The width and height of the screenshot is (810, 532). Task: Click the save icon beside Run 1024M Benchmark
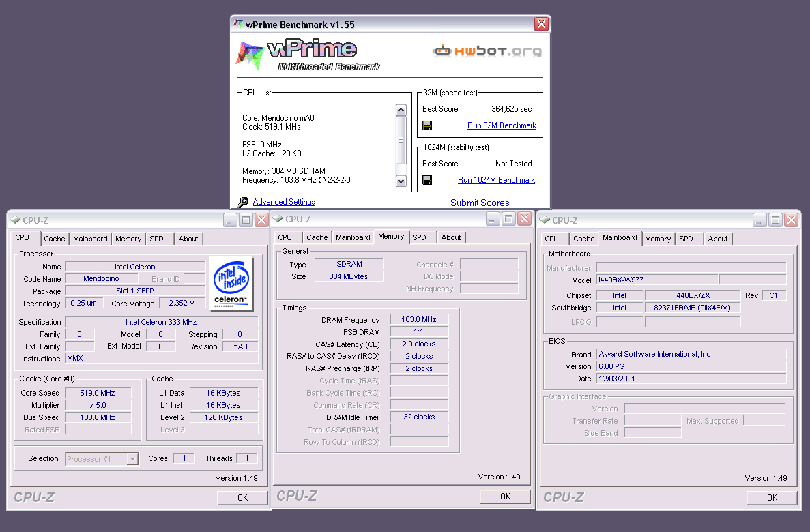pyautogui.click(x=427, y=180)
